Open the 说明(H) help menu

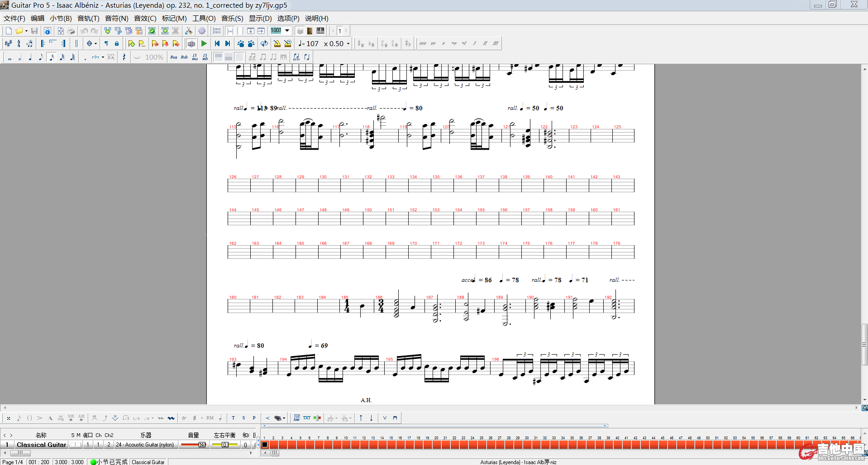pyautogui.click(x=316, y=18)
